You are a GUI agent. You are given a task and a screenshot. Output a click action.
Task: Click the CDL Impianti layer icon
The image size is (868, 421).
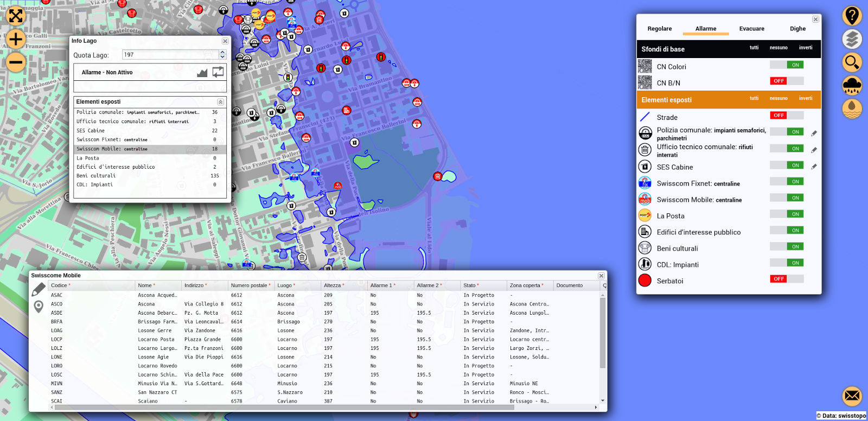click(645, 264)
